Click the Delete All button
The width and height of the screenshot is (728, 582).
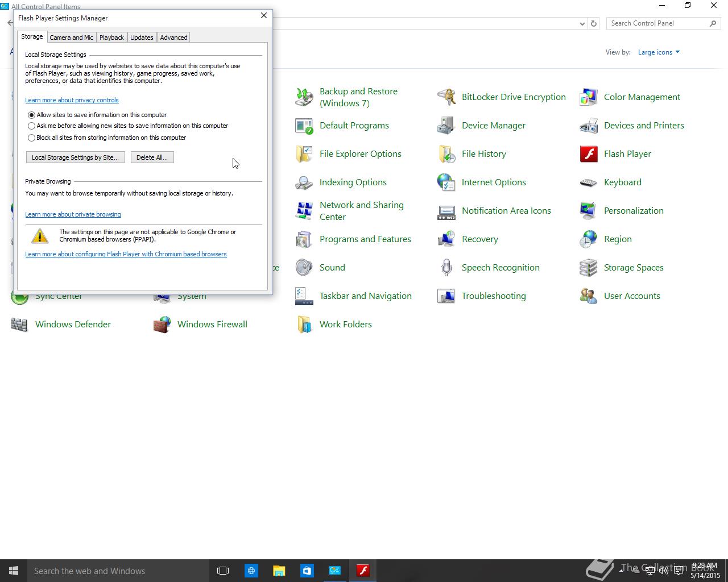(152, 157)
